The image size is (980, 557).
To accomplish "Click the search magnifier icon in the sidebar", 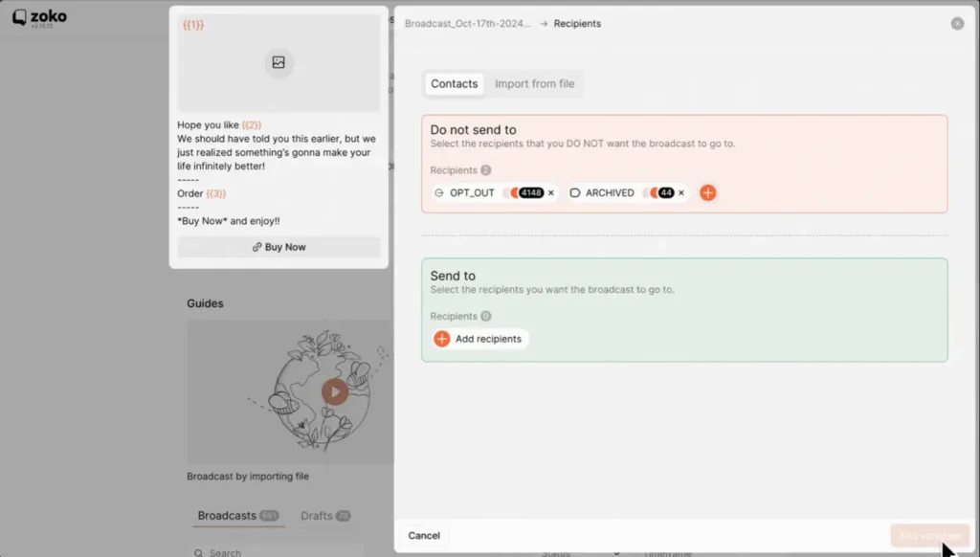I will pos(201,551).
